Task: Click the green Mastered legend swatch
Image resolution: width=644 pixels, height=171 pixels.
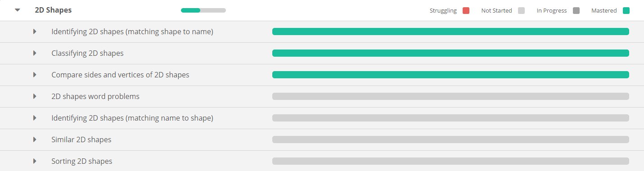Action: [x=626, y=10]
